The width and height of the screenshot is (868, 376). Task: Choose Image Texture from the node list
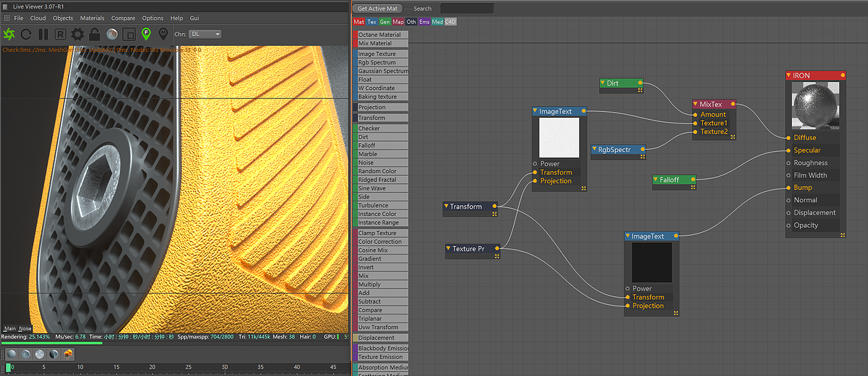pos(377,54)
